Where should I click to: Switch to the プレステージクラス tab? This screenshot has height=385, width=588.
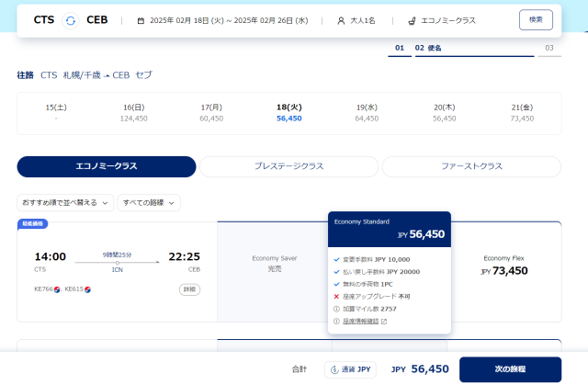288,166
